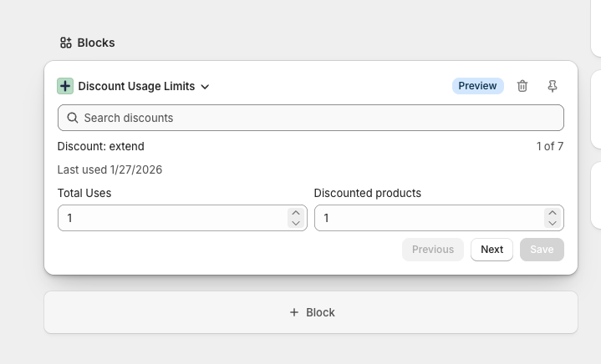
Task: Decrease Discounted products with down arrow
Action: pyautogui.click(x=553, y=223)
